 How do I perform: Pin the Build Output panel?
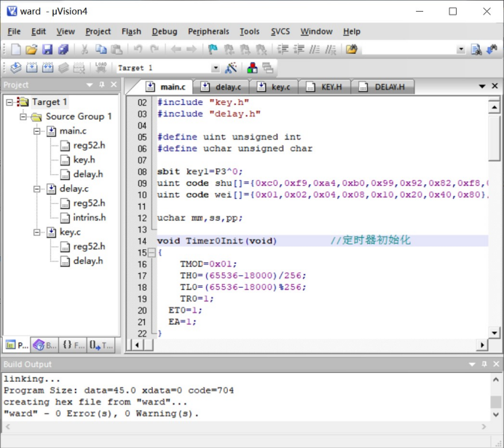(x=484, y=363)
